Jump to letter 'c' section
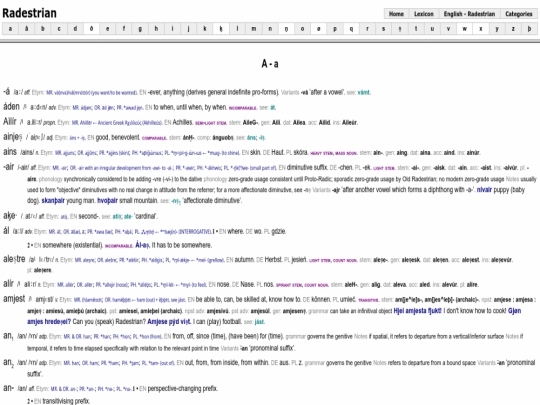This screenshot has height=405, width=540. click(59, 29)
